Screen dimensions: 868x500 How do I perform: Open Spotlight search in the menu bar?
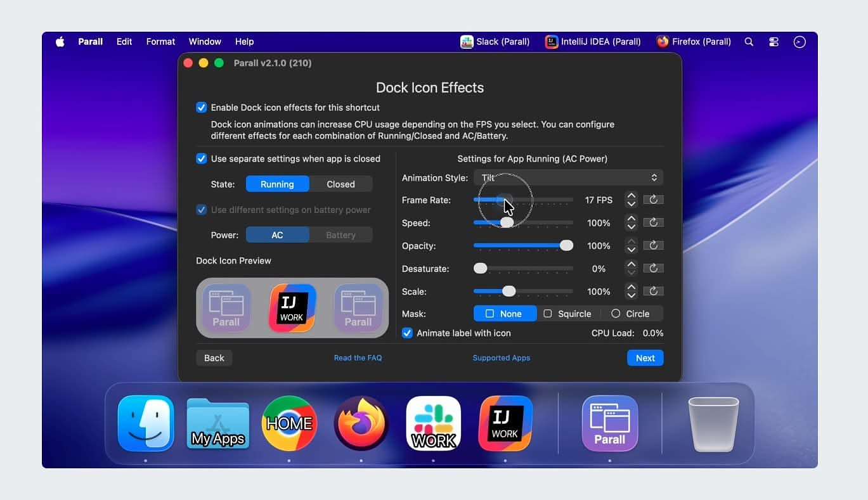749,42
